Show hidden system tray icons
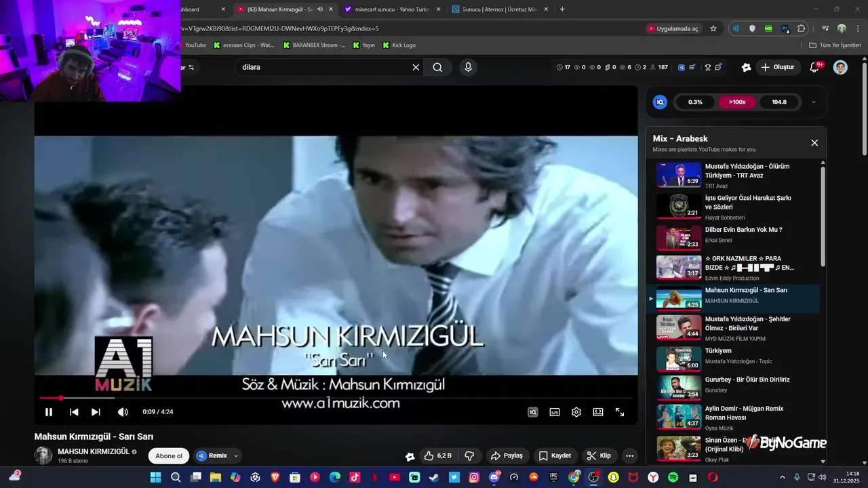Viewport: 868px width, 488px height. pyautogui.click(x=782, y=477)
